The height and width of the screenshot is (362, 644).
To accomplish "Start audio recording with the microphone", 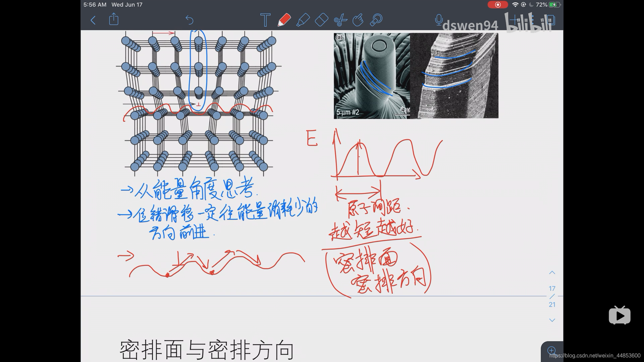I will pos(438,20).
